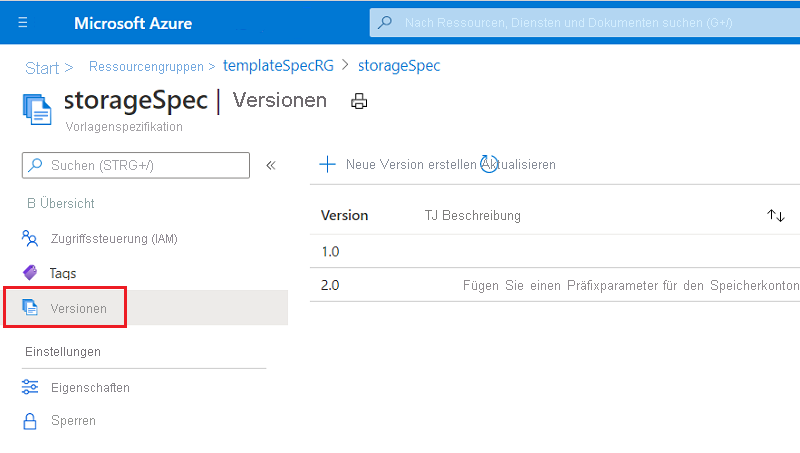Collapse the sidebar with double chevron
The image size is (800, 453).
pos(271,165)
